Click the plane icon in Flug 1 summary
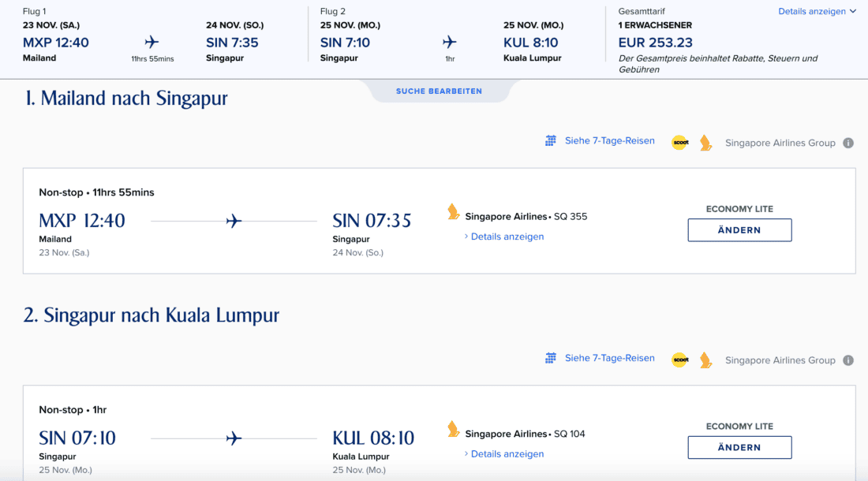Screen dimensions: 868x481 coord(152,43)
